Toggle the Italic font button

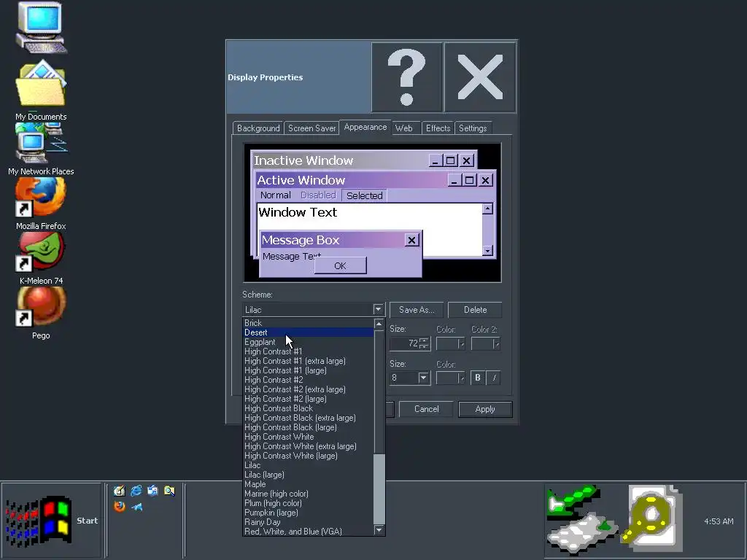(x=494, y=378)
